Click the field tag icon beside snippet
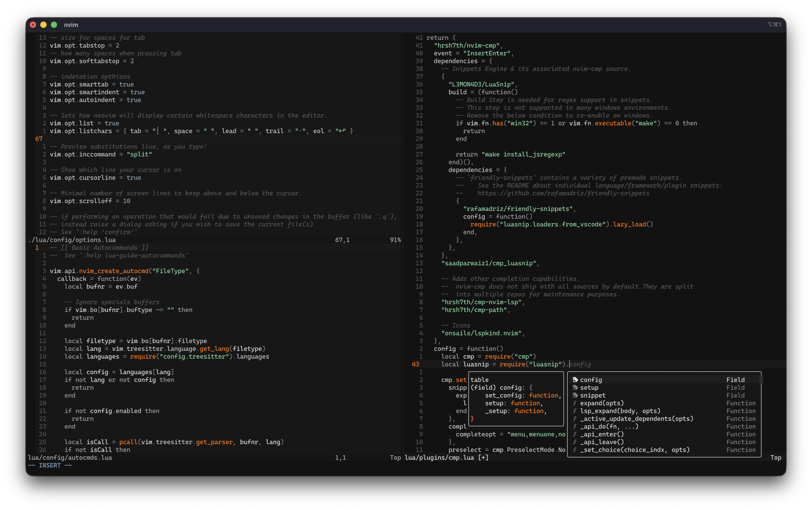Viewport: 812px width, 510px height. click(x=575, y=395)
